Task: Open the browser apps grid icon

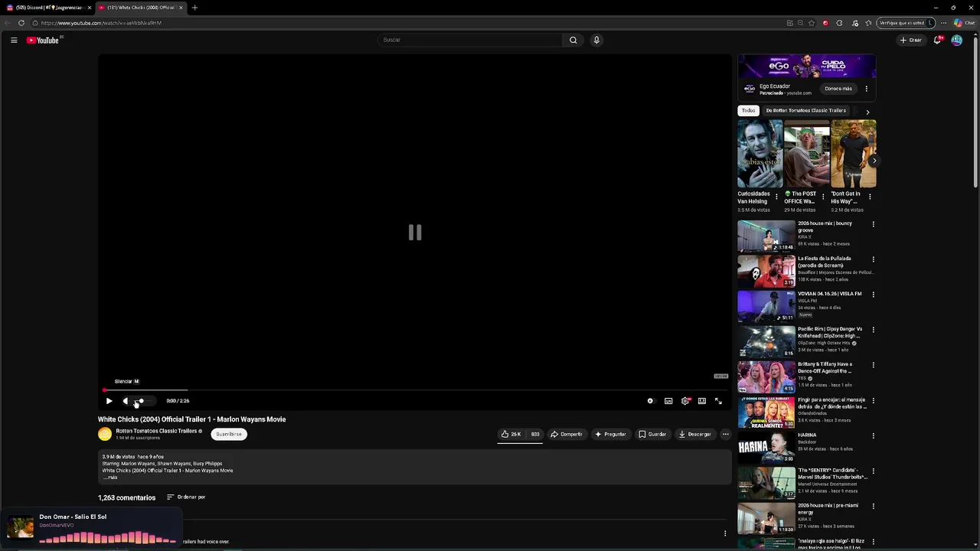Action: pos(790,23)
